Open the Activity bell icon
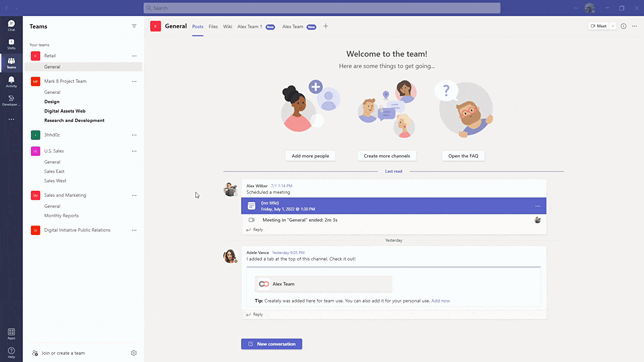 pos(11,82)
